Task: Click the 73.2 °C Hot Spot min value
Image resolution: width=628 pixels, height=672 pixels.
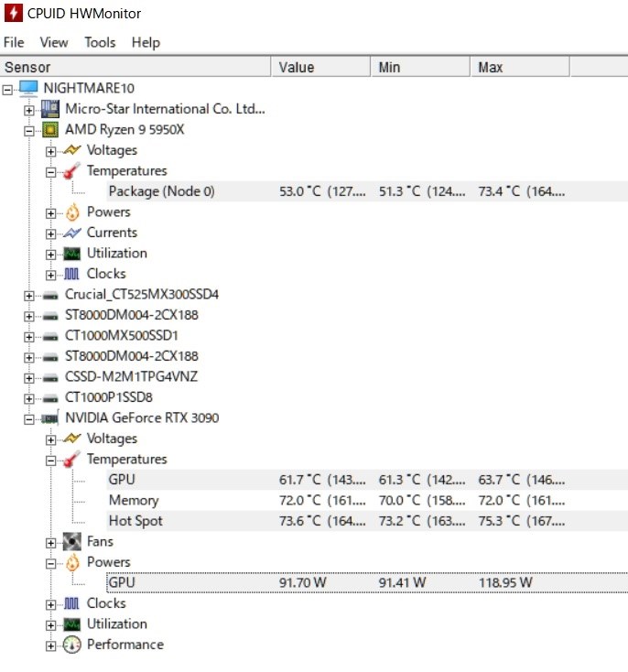Action: [422, 521]
